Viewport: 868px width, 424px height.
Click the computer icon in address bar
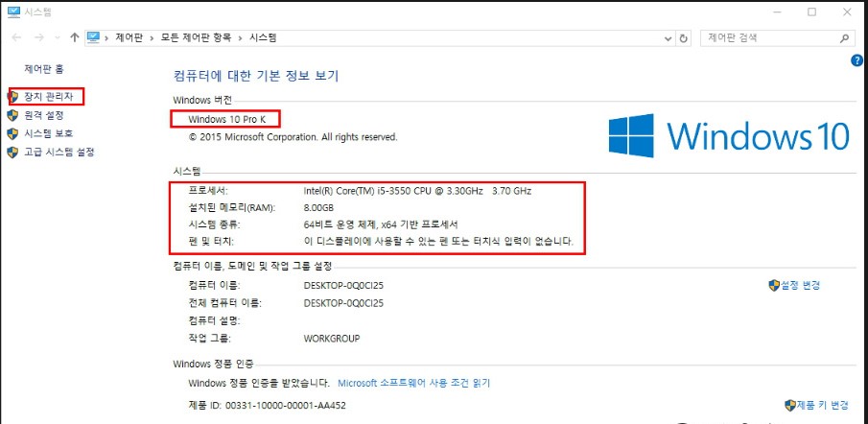(x=94, y=37)
